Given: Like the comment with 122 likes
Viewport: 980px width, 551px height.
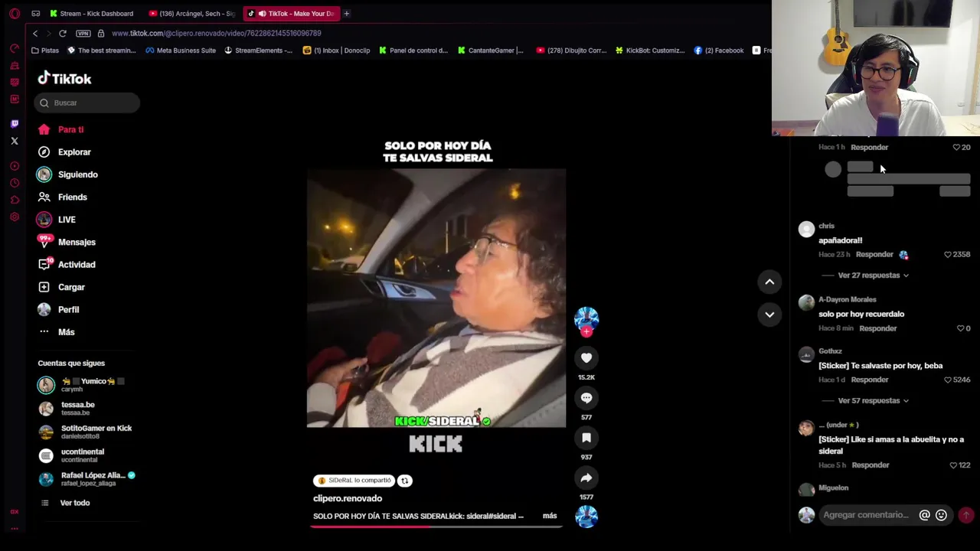Looking at the screenshot, I should pyautogui.click(x=953, y=465).
